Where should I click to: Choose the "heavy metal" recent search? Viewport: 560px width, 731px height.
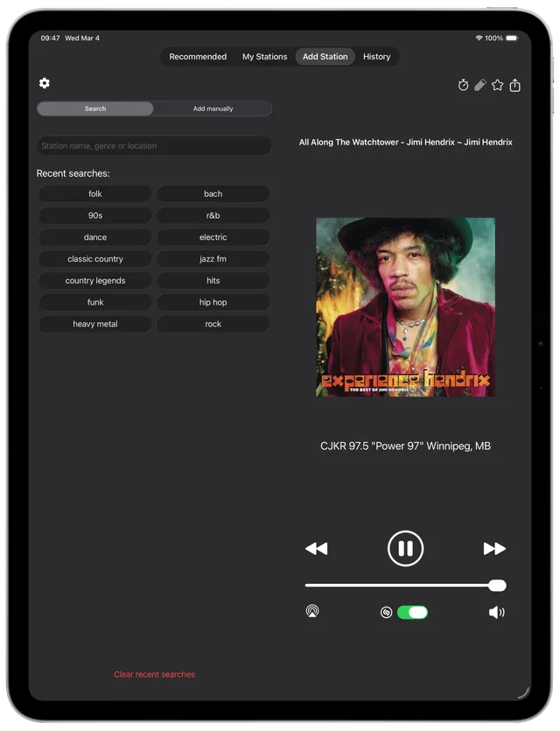pyautogui.click(x=95, y=324)
